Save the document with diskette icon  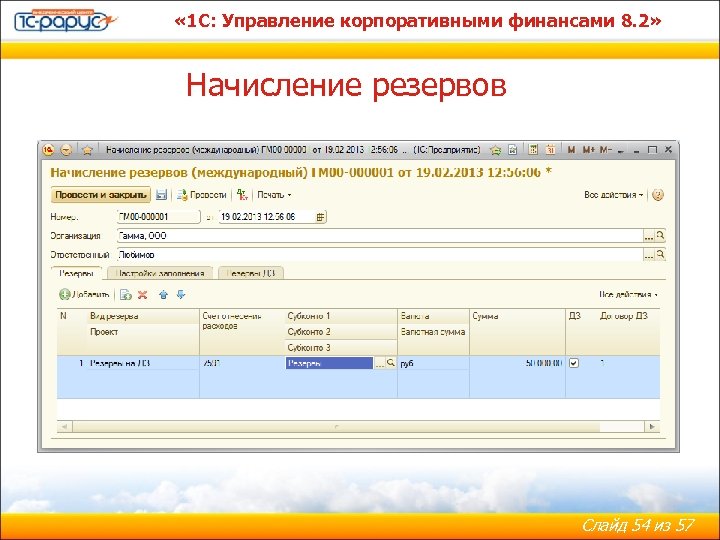[161, 195]
